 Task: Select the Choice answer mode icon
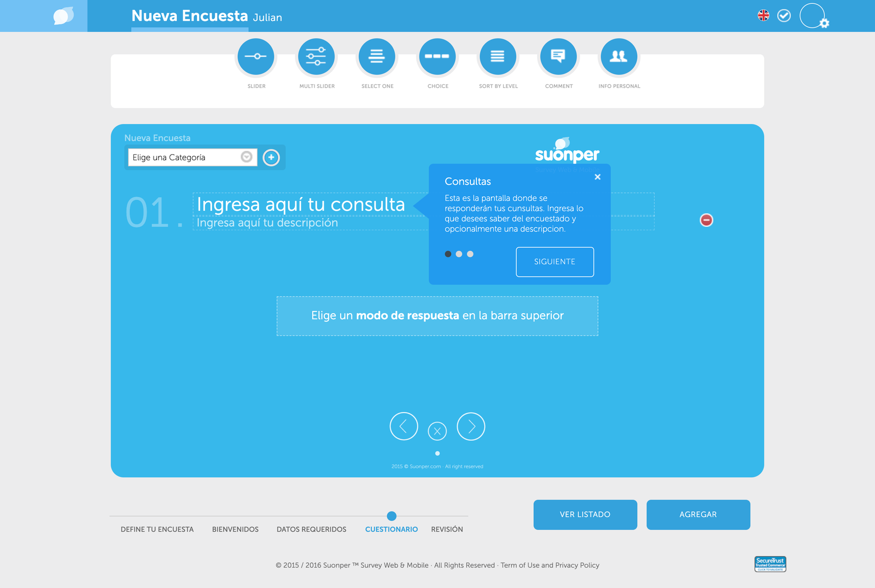[437, 56]
